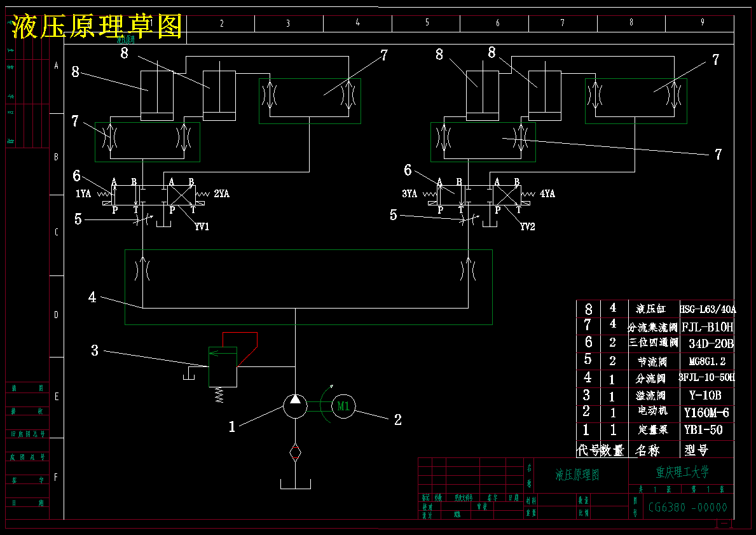The image size is (756, 535).
Task: Select the third hydraulic cylinder from the left
Action: (x=483, y=95)
